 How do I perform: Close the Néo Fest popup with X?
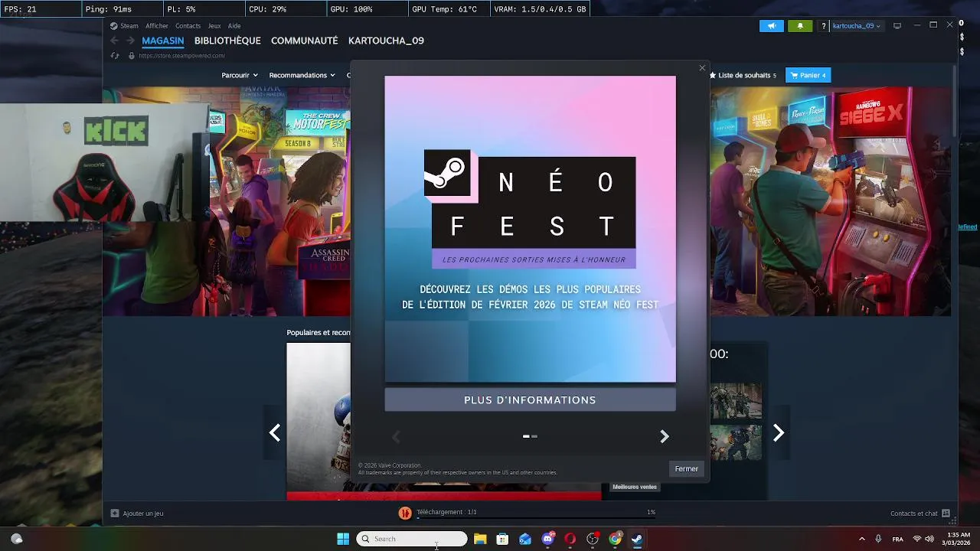tap(702, 68)
